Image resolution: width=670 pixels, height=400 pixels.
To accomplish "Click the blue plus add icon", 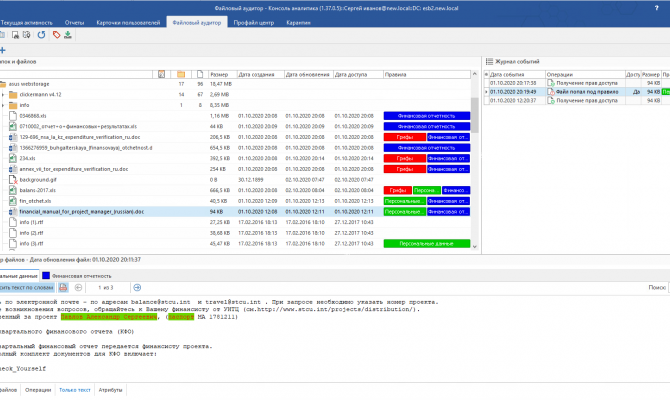I will click(2, 50).
